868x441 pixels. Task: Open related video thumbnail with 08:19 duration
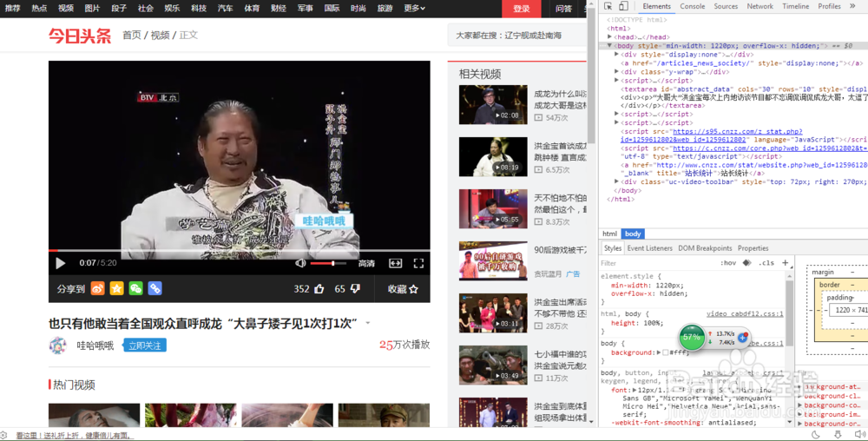(493, 156)
